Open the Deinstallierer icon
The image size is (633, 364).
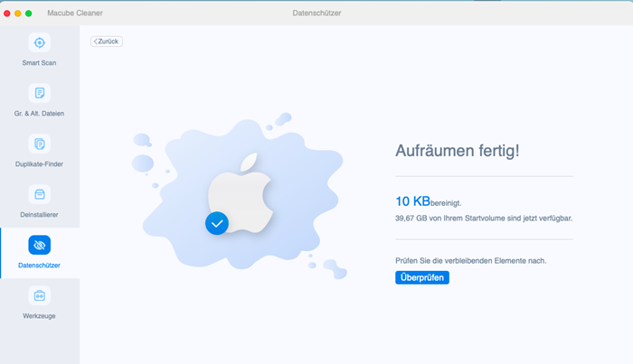40,194
